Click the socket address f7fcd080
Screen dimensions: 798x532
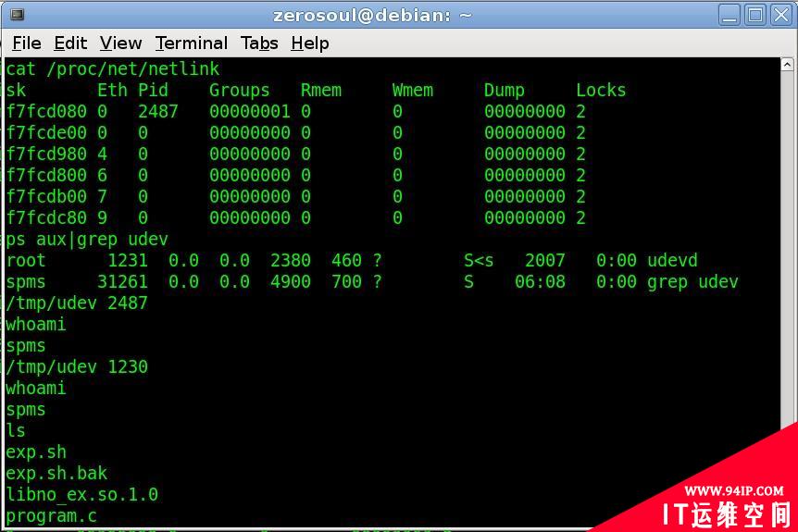click(x=46, y=111)
